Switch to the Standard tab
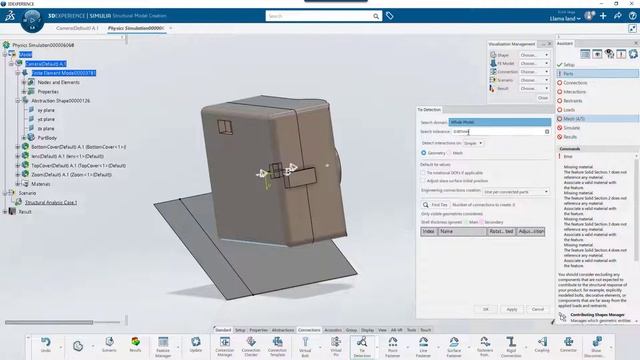Image resolution: width=640 pixels, height=360 pixels. tap(223, 330)
